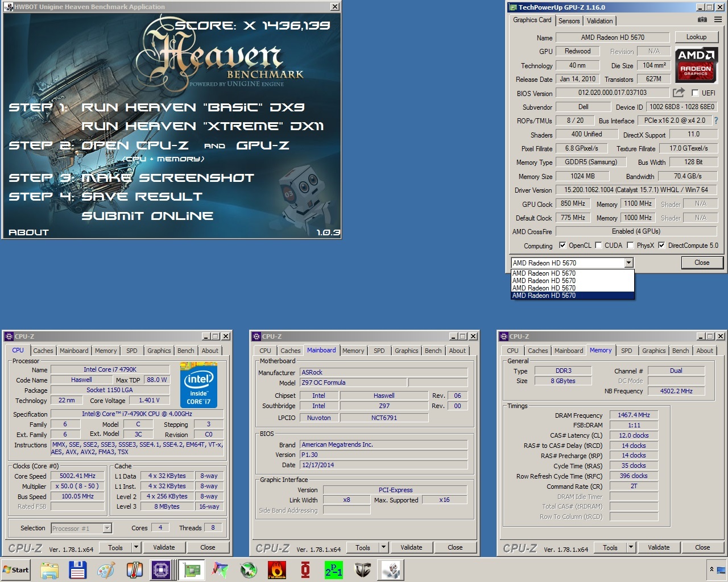Click the DRAM Frequency value 1467.4 MHz
This screenshot has height=582, width=728.
point(634,415)
